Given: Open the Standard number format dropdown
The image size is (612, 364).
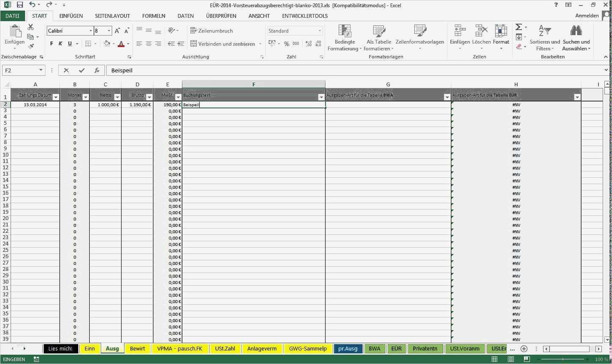Looking at the screenshot, I should point(320,31).
